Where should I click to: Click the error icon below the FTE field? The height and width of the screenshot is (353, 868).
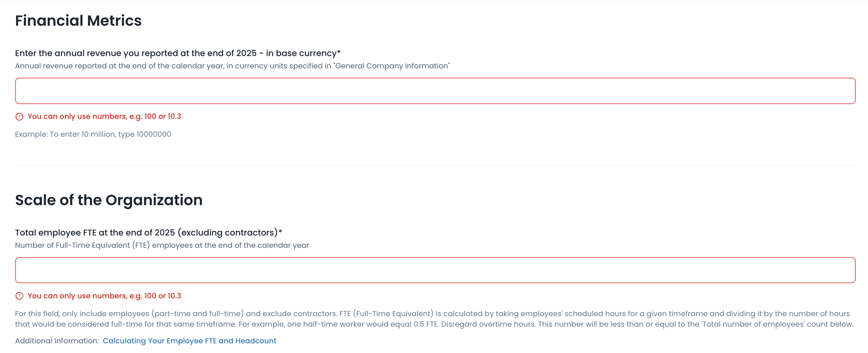(x=20, y=296)
